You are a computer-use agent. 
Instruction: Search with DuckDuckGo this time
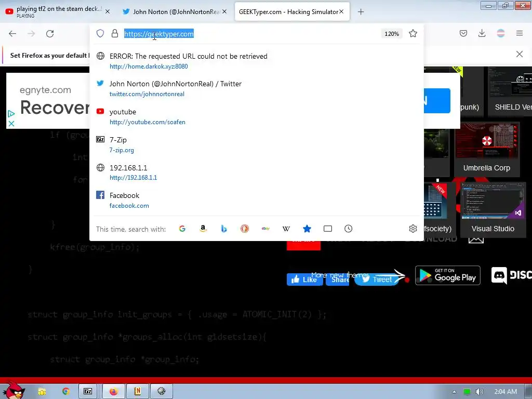[x=245, y=229]
